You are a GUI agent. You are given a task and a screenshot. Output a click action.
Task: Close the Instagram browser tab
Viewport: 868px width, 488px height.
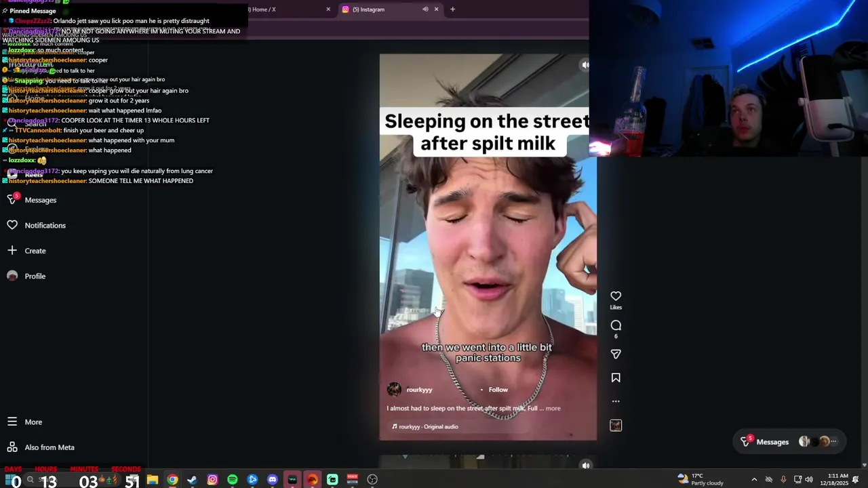(436, 9)
